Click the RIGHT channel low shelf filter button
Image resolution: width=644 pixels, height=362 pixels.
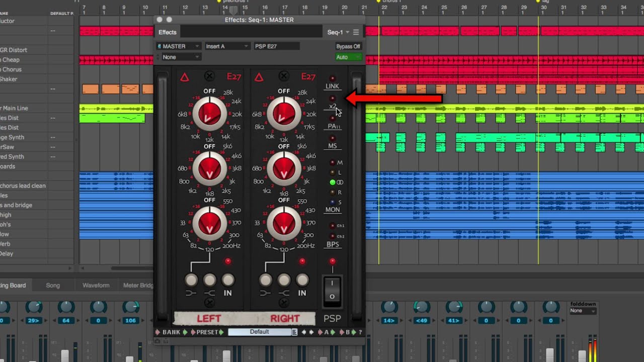(x=266, y=280)
